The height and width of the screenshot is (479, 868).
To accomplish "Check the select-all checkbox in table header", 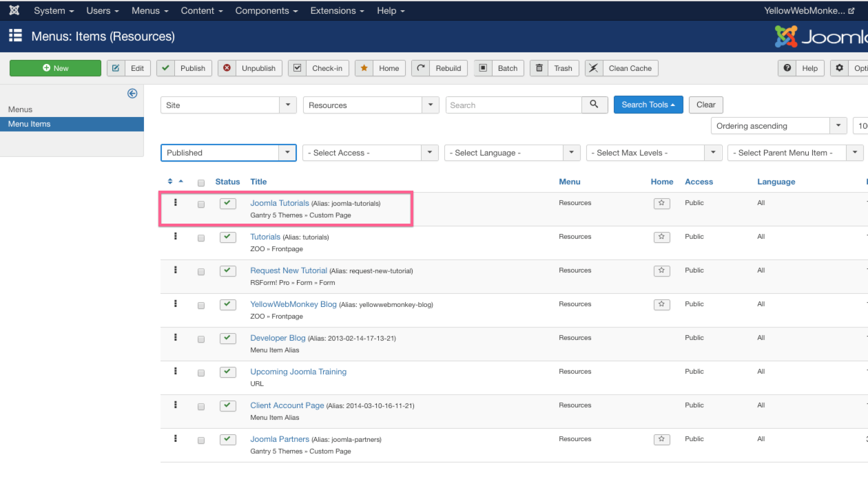I will (x=201, y=183).
